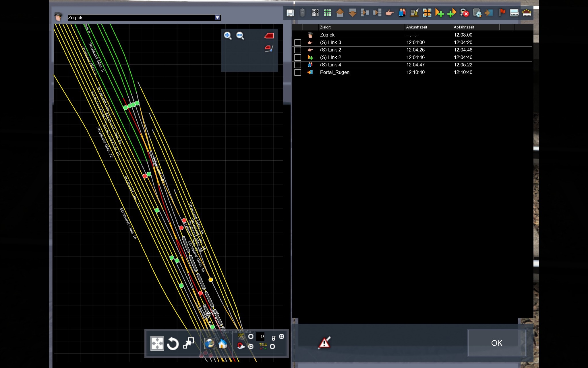
Task: Click the trash can delete icon
Action: click(x=302, y=13)
